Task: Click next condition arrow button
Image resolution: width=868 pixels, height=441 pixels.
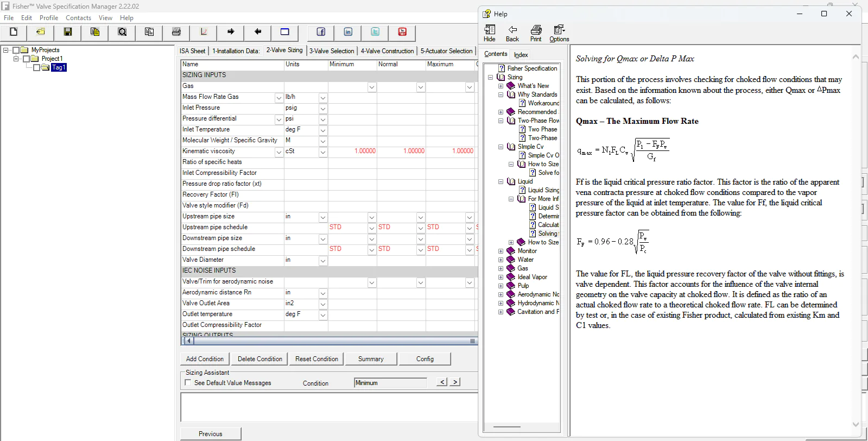Action: 455,382
